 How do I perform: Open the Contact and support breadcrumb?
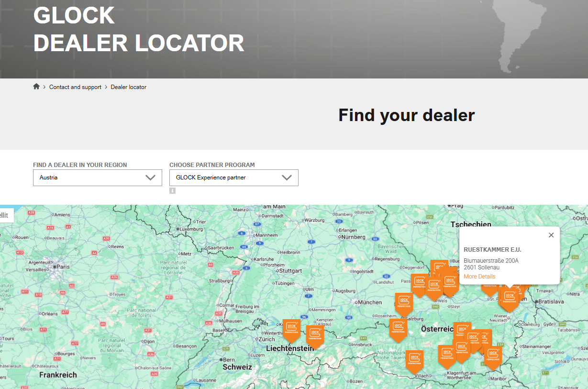point(75,87)
